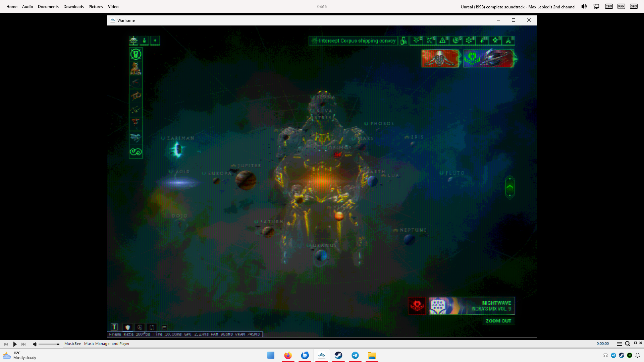Click the first alert filter icon with badge
The width and height of the screenshot is (644, 362).
tap(417, 41)
